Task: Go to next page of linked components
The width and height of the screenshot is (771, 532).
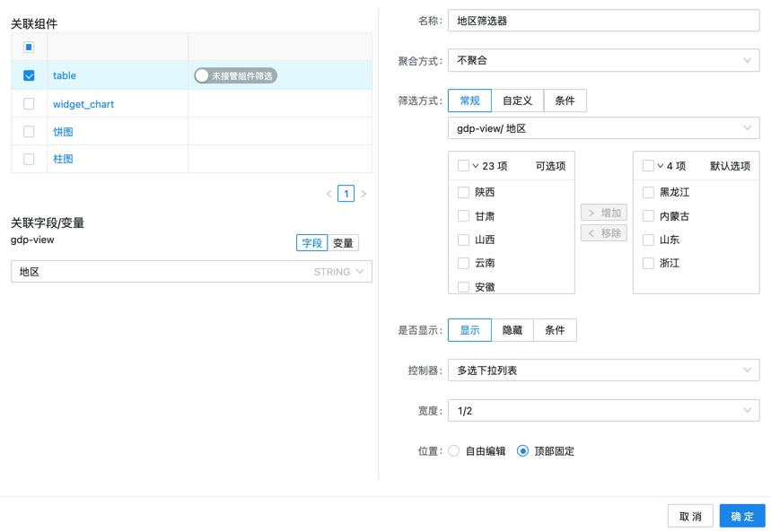Action: pos(362,193)
